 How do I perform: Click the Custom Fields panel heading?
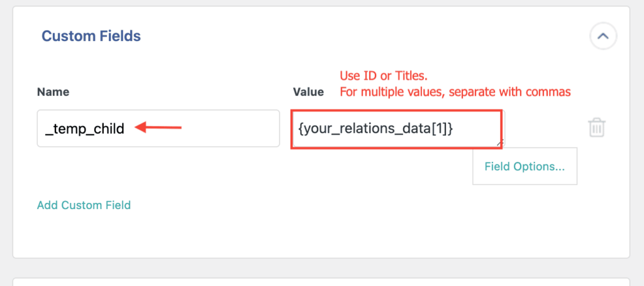pyautogui.click(x=91, y=36)
